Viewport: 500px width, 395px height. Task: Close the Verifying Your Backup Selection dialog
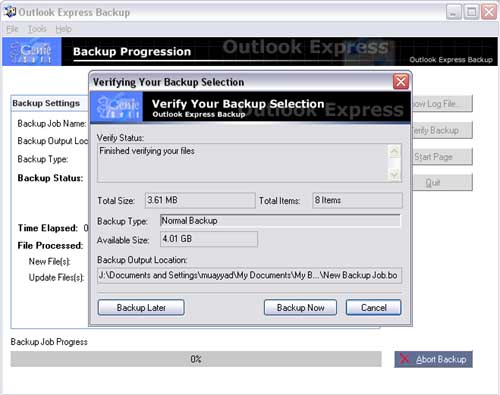click(401, 82)
